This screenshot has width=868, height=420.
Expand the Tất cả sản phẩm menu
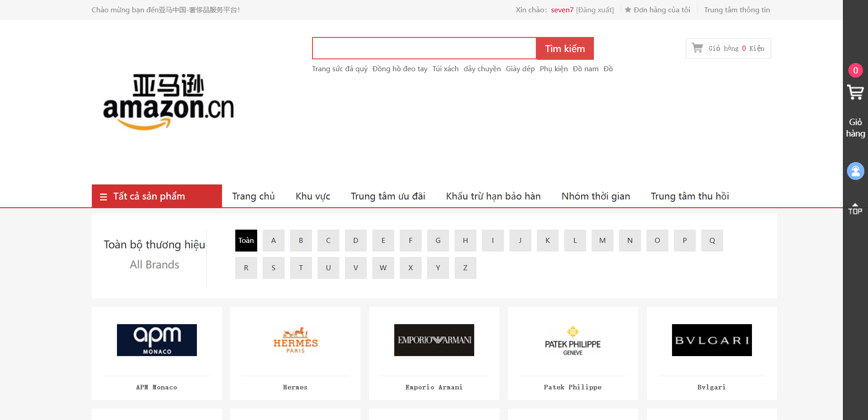click(x=157, y=196)
